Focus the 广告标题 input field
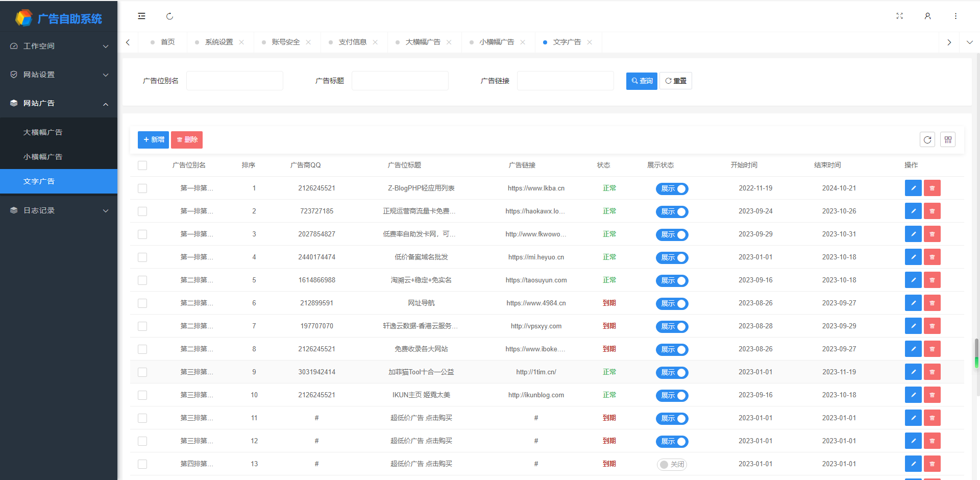This screenshot has width=980, height=480. [x=400, y=81]
